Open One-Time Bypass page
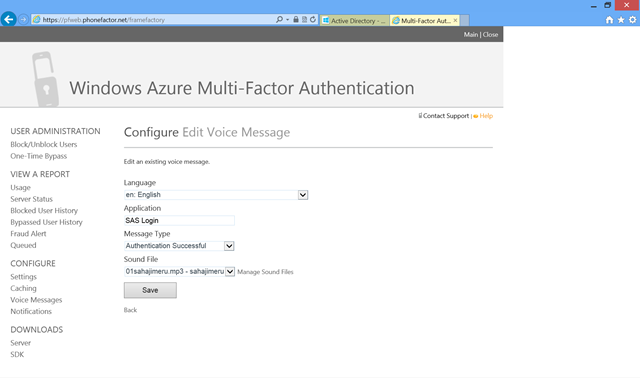 (x=38, y=156)
